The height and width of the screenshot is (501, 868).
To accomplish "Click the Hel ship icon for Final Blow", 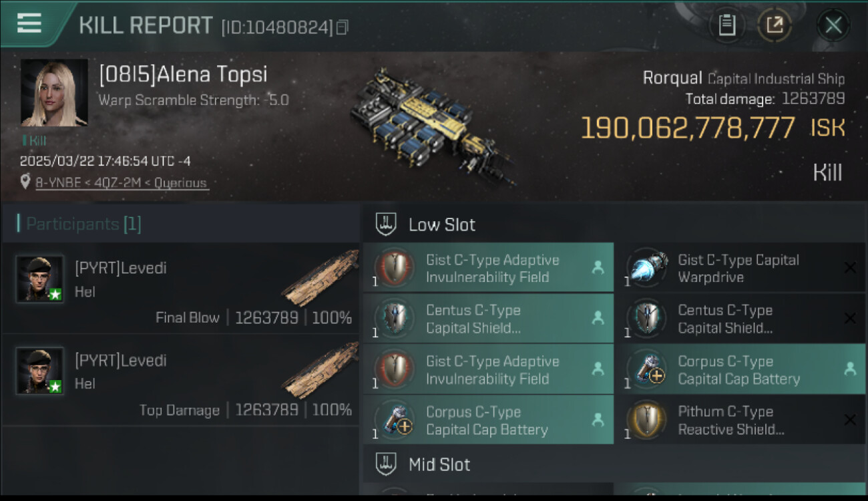I will coord(320,277).
